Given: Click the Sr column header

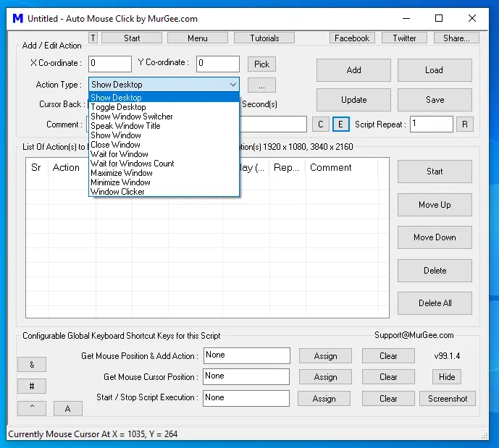Looking at the screenshot, I should (x=37, y=167).
